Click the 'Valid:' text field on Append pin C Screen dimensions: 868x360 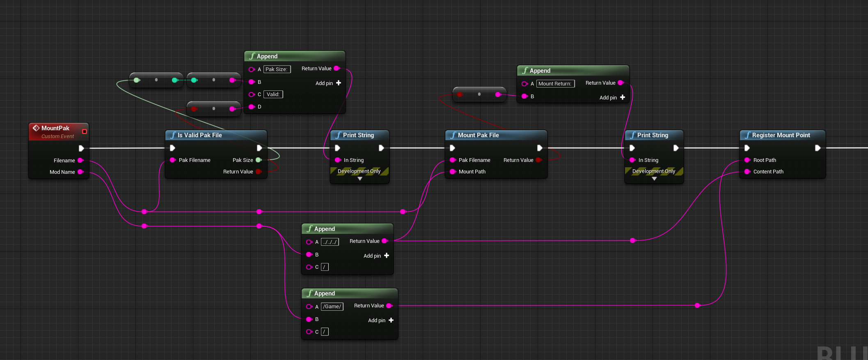click(x=273, y=95)
